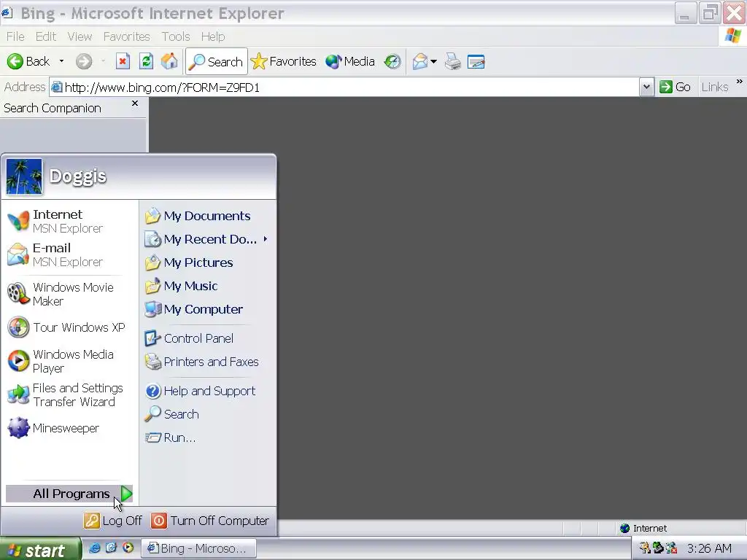Open Search from Start menu
The height and width of the screenshot is (560, 747).
(x=207, y=414)
